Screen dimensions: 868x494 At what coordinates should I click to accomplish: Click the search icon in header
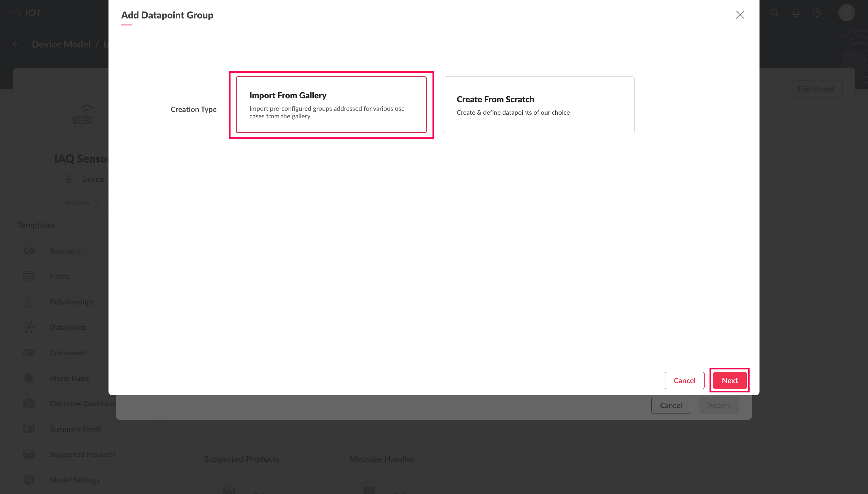point(774,13)
